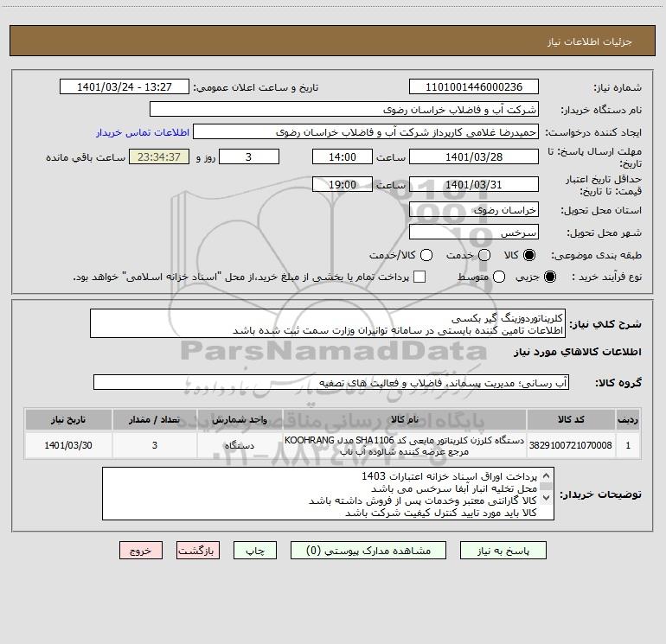Screen dimensions: 666x644
Task: Click the ردیف column header
Action: [628, 419]
